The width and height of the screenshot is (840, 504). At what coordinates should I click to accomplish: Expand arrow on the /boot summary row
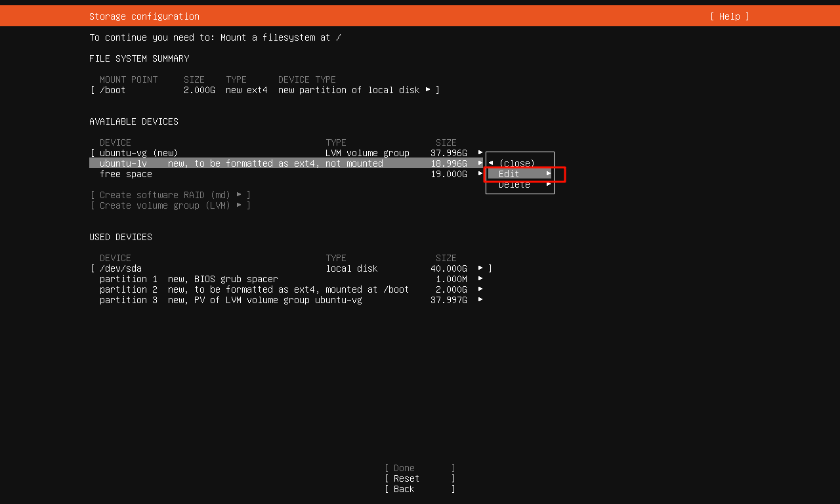[x=428, y=89]
